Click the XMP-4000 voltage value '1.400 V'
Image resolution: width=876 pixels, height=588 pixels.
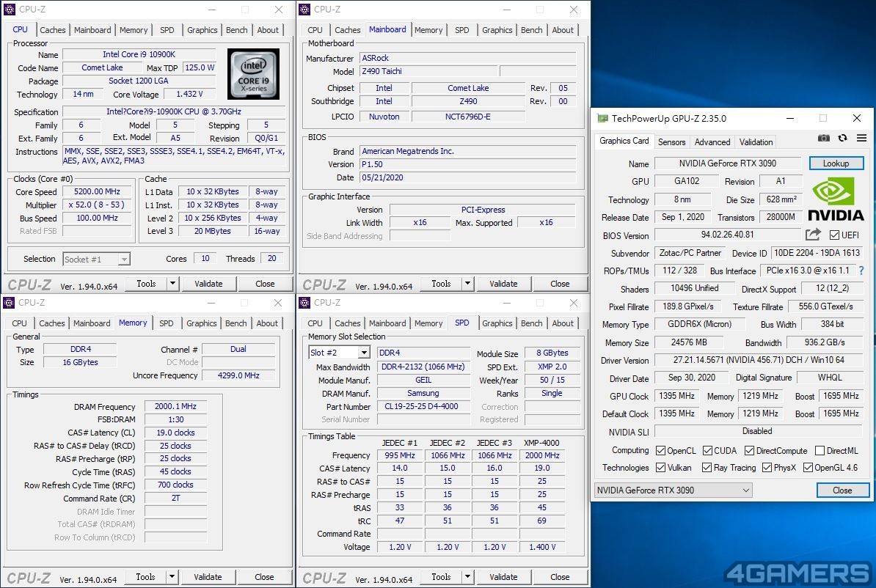coord(542,547)
